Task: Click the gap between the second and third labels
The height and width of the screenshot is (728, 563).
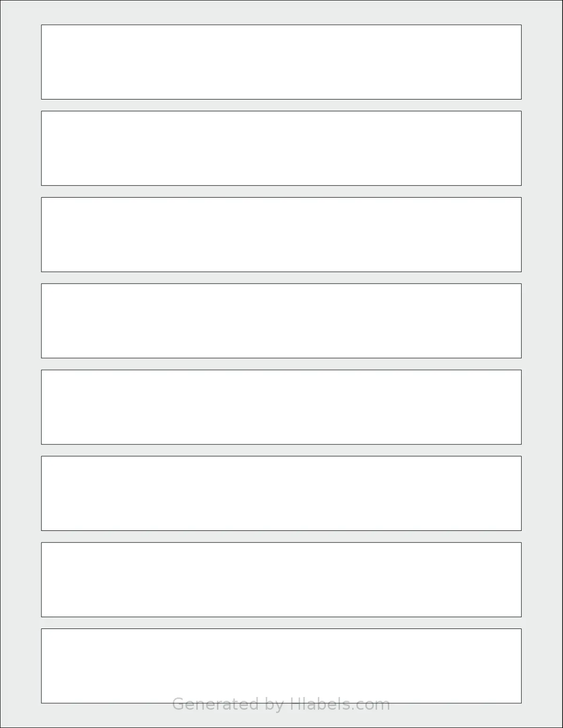Action: pyautogui.click(x=281, y=192)
